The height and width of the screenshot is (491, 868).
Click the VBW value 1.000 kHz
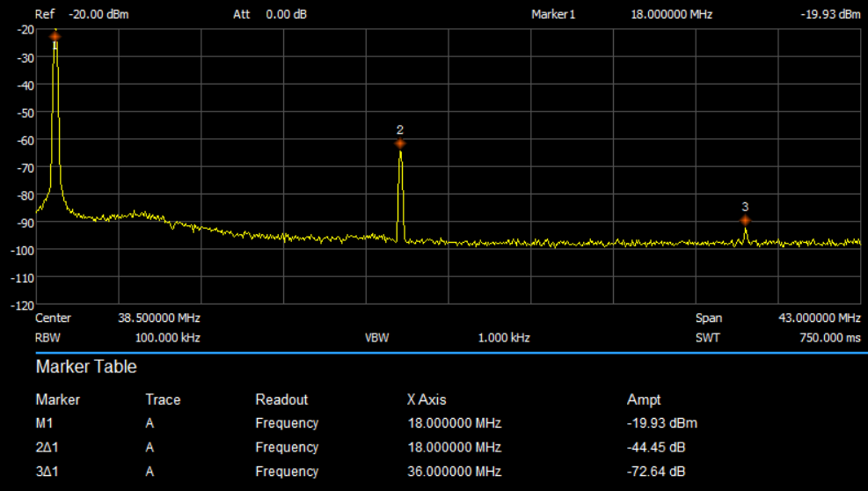tap(504, 338)
